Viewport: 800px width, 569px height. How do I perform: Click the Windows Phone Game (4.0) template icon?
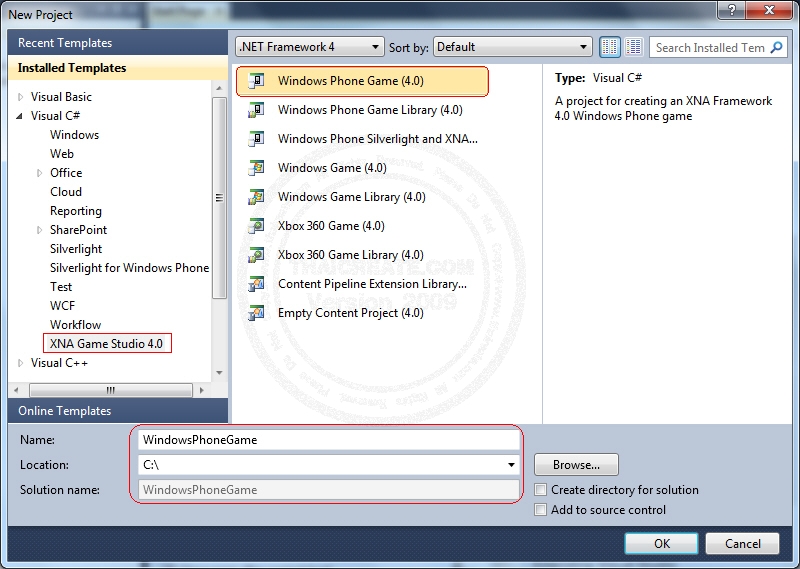(256, 81)
